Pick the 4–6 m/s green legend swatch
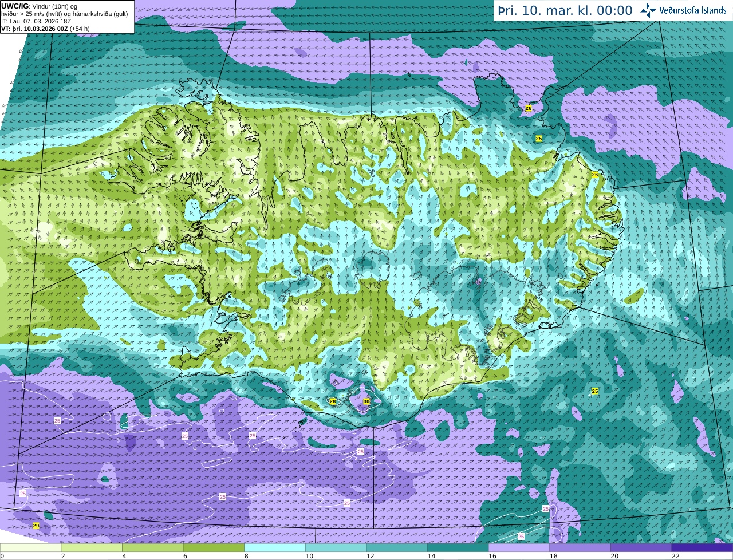The image size is (733, 560). (x=153, y=547)
